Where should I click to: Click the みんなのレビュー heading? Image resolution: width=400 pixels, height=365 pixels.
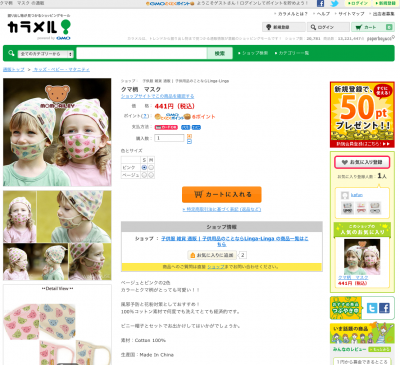pyautogui.click(x=350, y=349)
